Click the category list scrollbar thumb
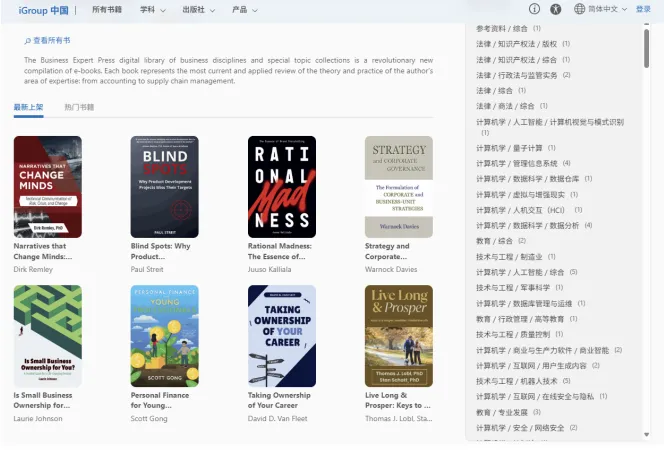The width and height of the screenshot is (664, 452). [646, 48]
